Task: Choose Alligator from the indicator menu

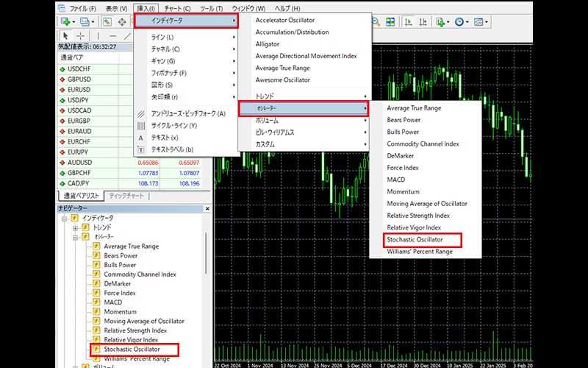Action: tap(303, 44)
